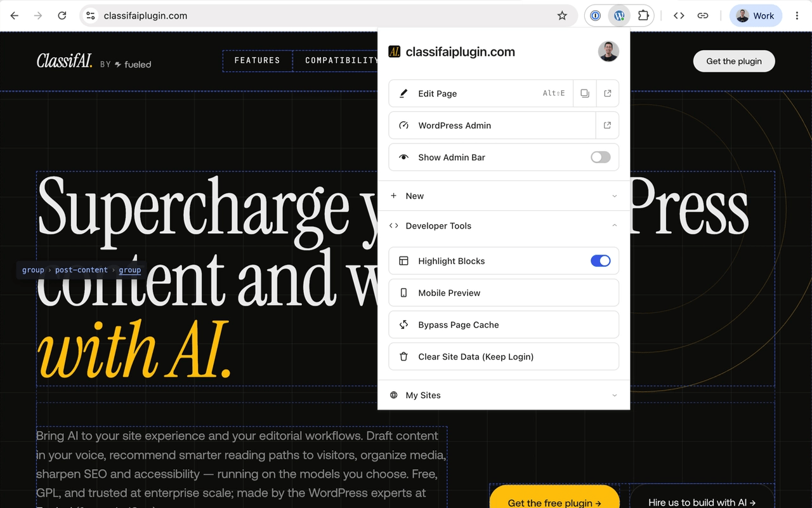
Task: Click Edit Page in the popup
Action: 480,93
